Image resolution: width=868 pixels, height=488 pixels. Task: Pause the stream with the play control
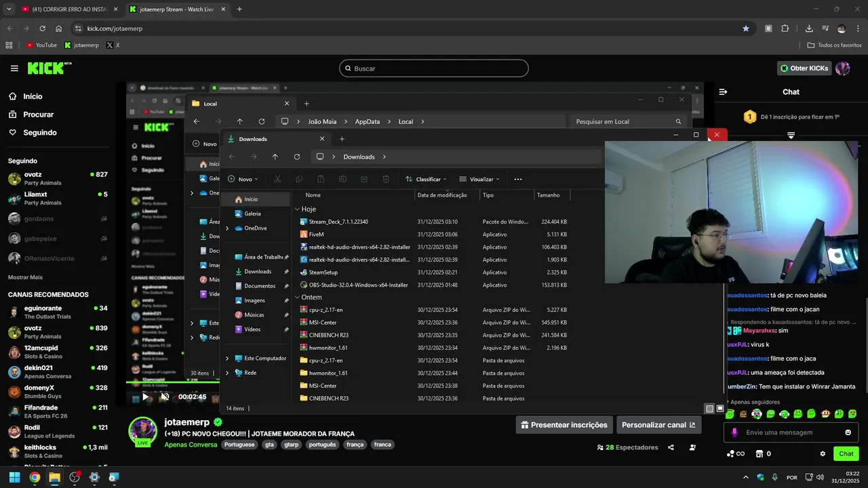tap(145, 397)
